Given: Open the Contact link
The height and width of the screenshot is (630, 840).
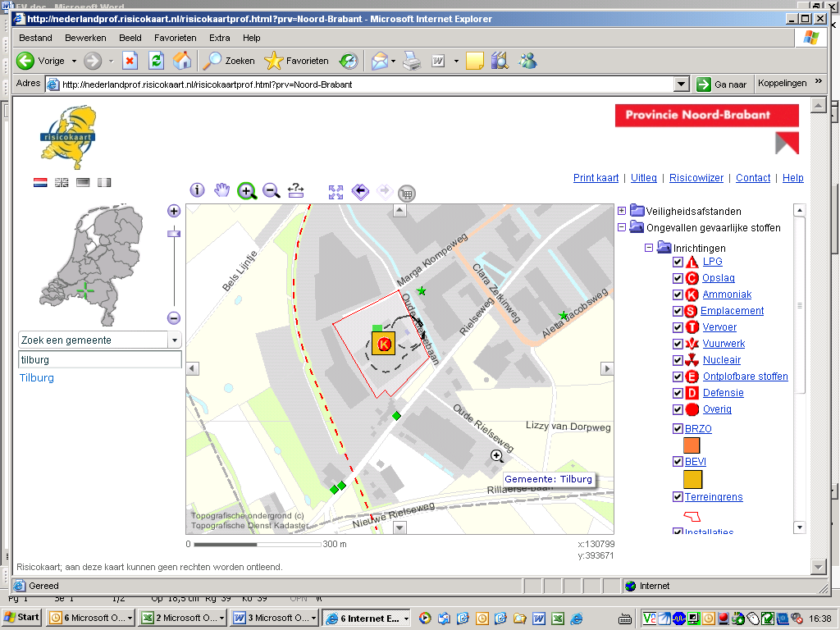Looking at the screenshot, I should tap(753, 178).
